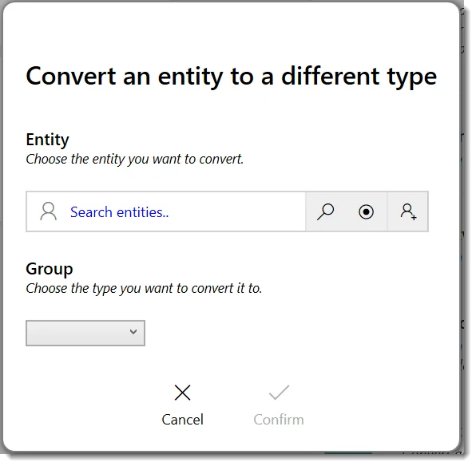Cancel the conversion dialog
The width and height of the screenshot is (476, 466).
point(182,405)
